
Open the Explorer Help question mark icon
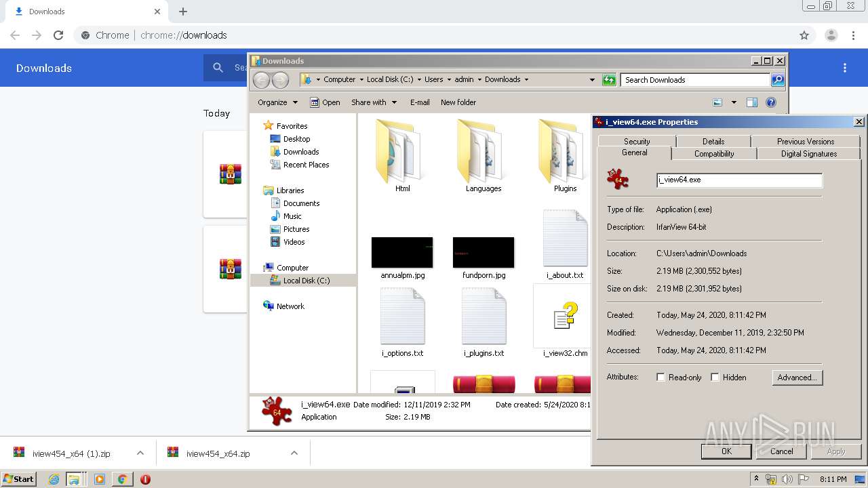(x=771, y=102)
